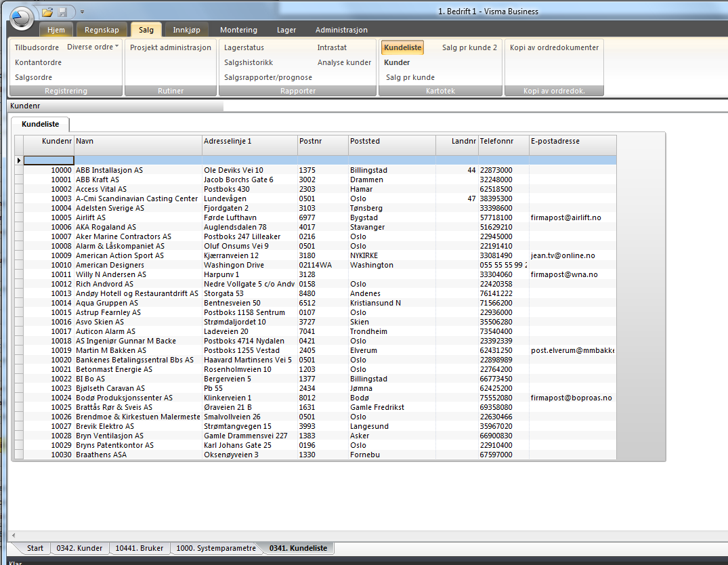The height and width of the screenshot is (565, 728).
Task: Click Tilbudsordre in the Registrering group
Action: pyautogui.click(x=38, y=47)
